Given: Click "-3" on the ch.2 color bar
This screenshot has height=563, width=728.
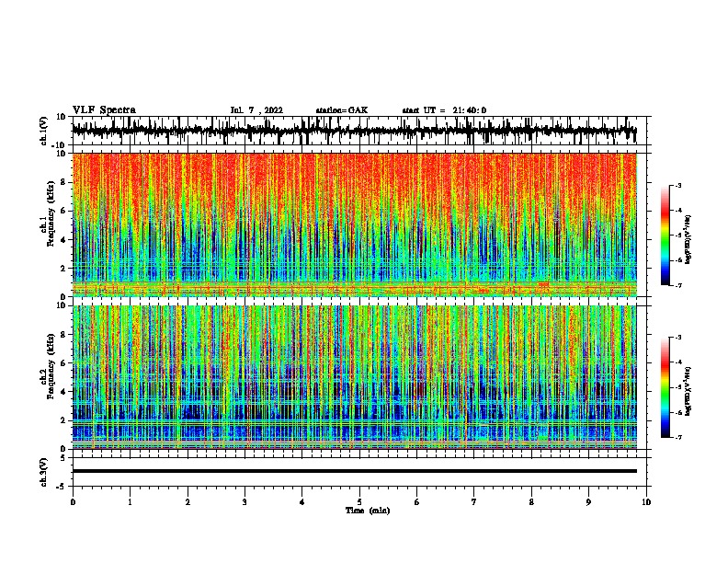Looking at the screenshot, I should click(x=677, y=338).
